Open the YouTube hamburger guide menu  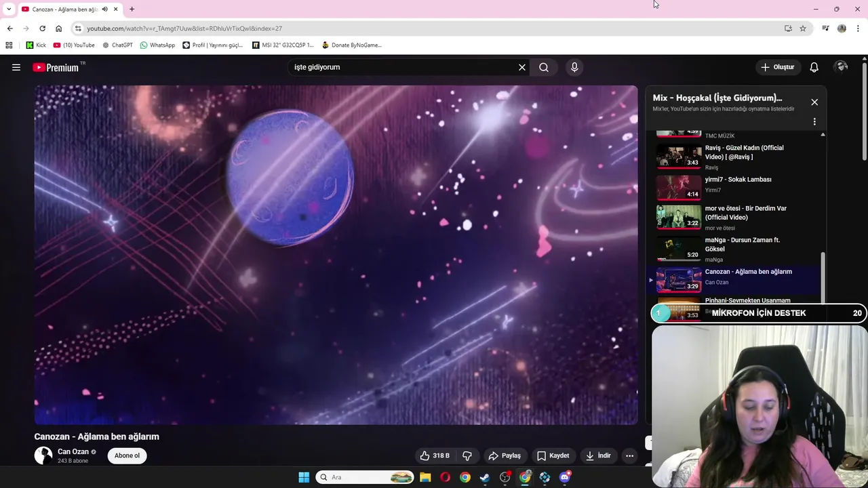(16, 67)
